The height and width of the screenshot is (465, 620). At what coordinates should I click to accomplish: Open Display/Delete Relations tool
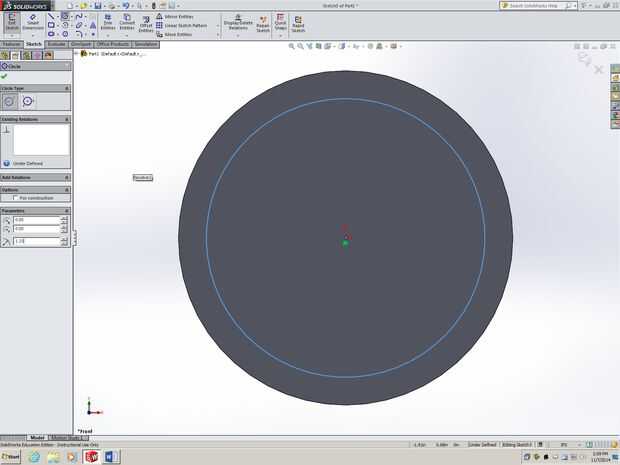[238, 23]
